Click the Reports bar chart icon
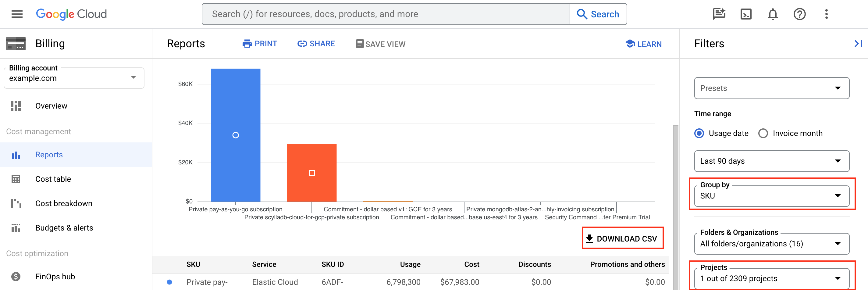Image resolution: width=868 pixels, height=290 pixels. [16, 154]
